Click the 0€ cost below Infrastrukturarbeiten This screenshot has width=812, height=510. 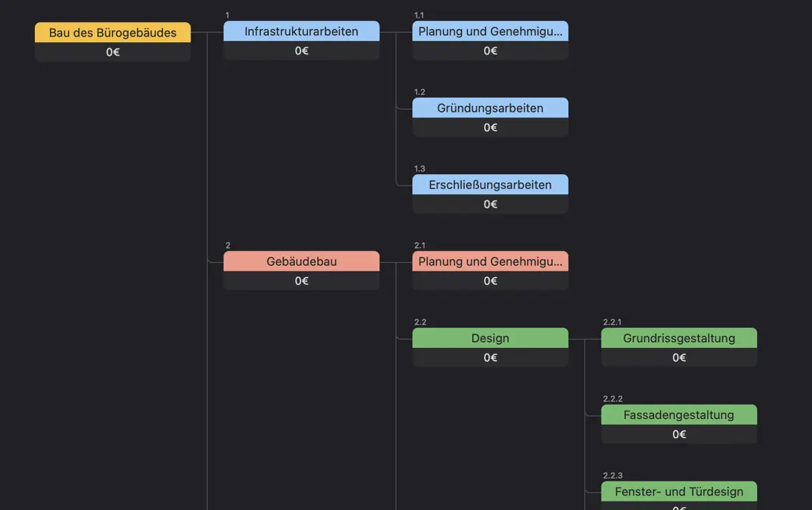(x=301, y=51)
